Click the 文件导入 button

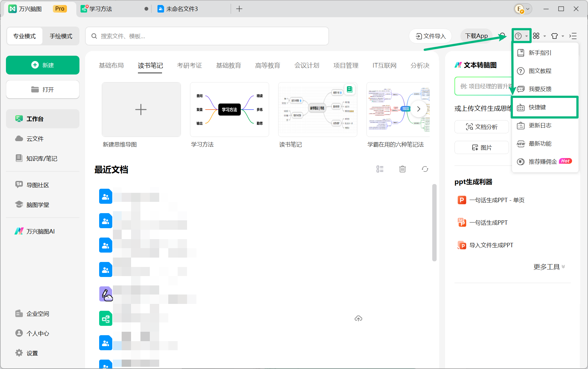point(430,36)
